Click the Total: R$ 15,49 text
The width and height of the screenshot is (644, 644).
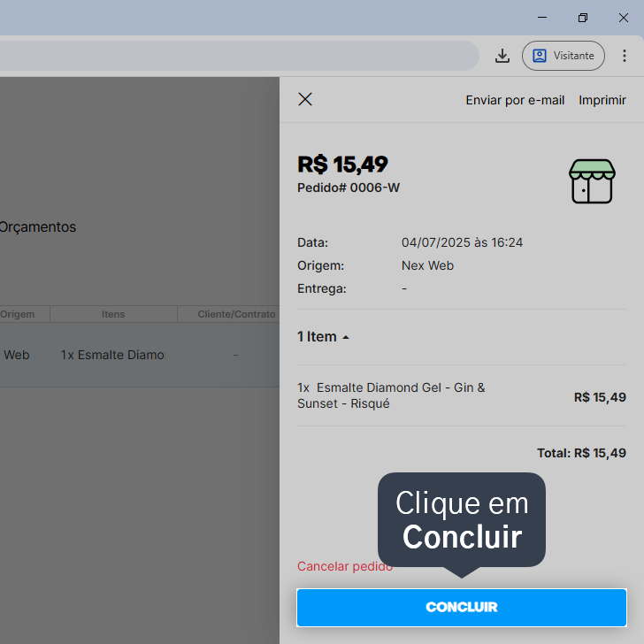tap(581, 453)
